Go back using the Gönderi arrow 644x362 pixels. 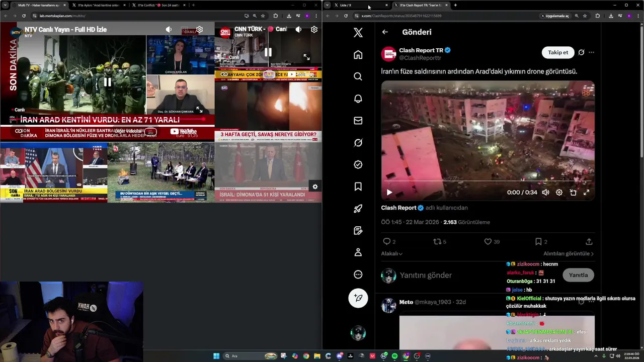click(x=385, y=32)
